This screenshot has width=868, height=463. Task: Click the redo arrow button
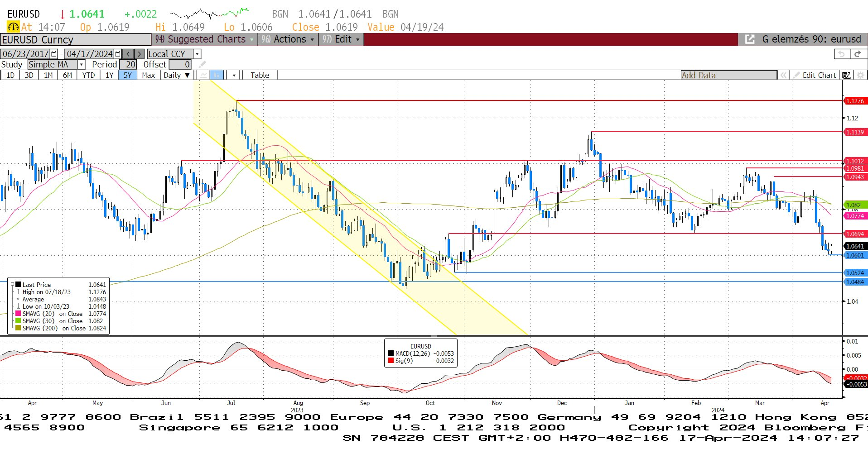pos(858,54)
